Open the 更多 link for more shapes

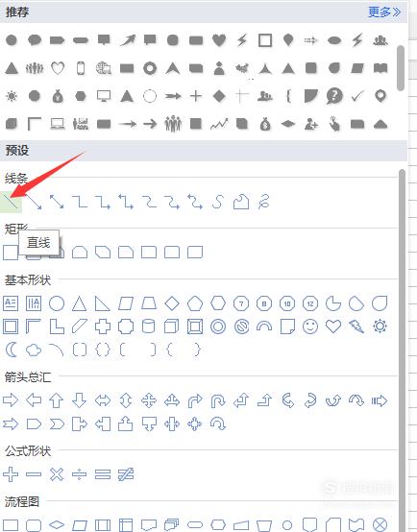(x=384, y=12)
